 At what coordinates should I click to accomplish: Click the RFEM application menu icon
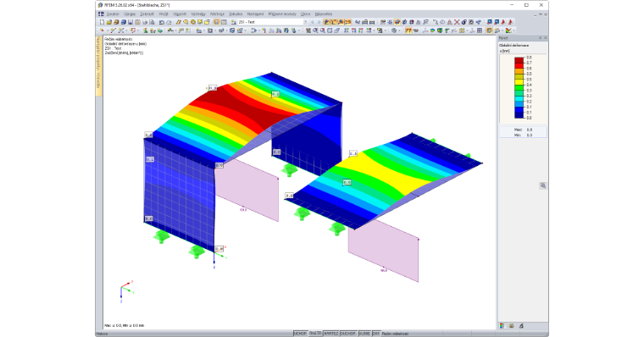click(101, 14)
